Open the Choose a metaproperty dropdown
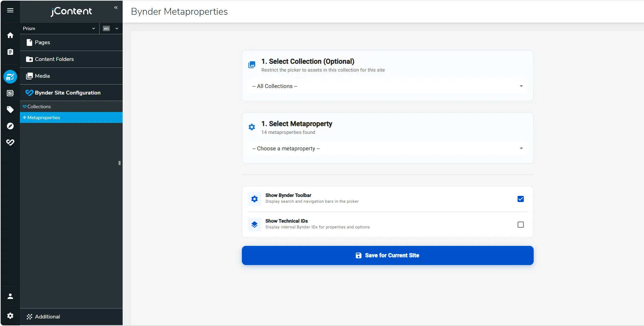The height and width of the screenshot is (326, 644). pyautogui.click(x=388, y=149)
